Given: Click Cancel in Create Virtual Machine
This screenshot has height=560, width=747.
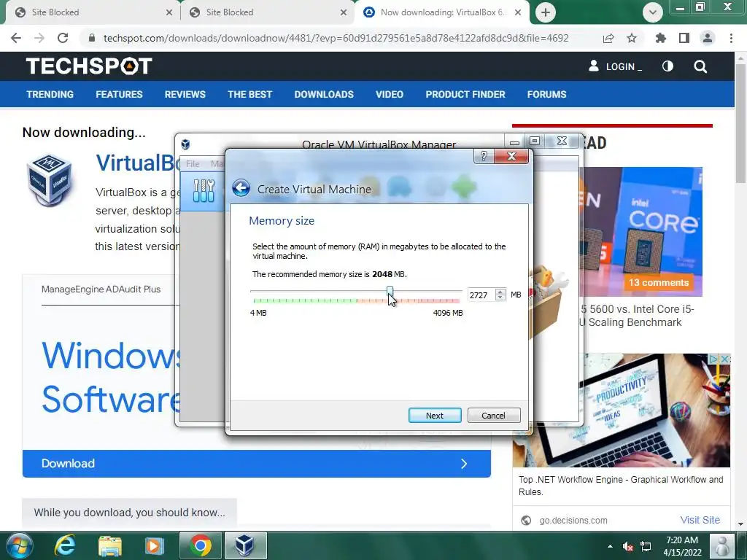Looking at the screenshot, I should pos(494,415).
